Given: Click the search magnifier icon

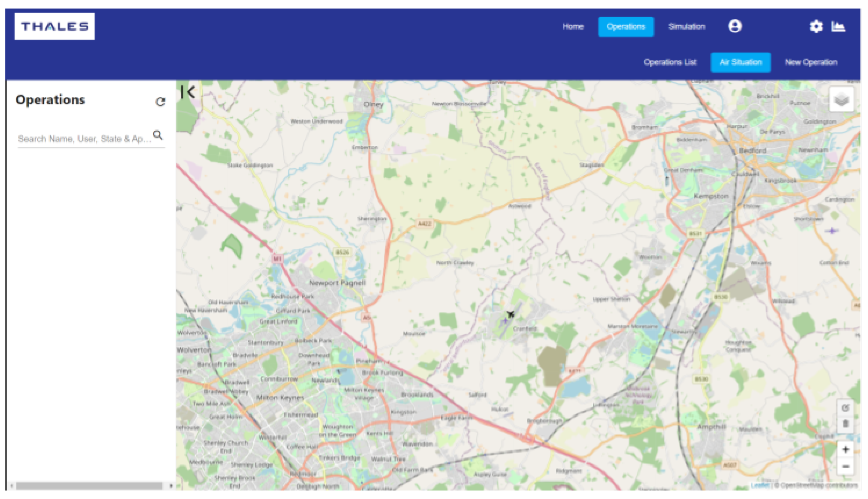Looking at the screenshot, I should (158, 135).
